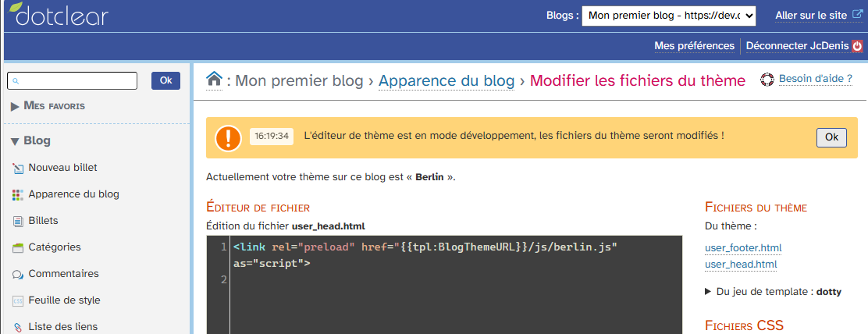This screenshot has width=868, height=334.
Task: Click inside the sidebar search field
Action: [x=72, y=80]
